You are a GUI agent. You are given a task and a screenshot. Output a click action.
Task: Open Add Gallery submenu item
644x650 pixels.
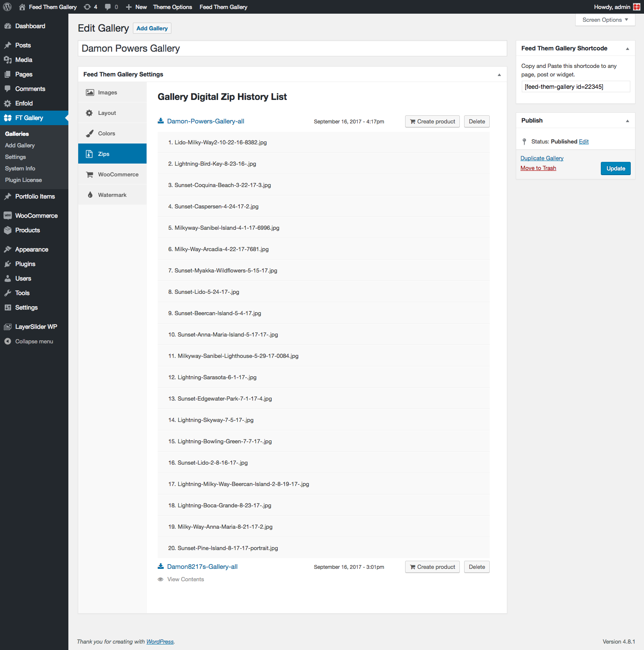pyautogui.click(x=20, y=145)
